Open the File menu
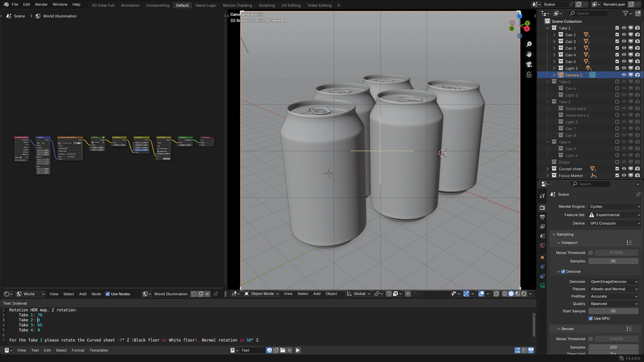The height and width of the screenshot is (362, 644). [x=15, y=4]
